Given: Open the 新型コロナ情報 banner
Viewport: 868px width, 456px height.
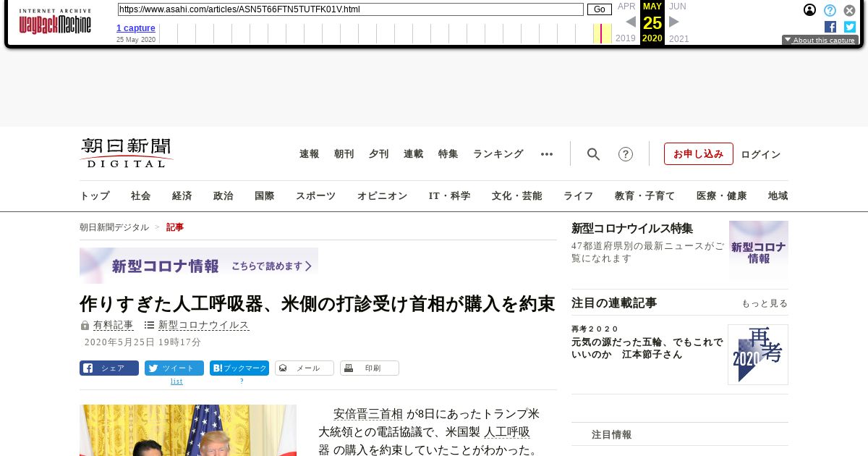Looking at the screenshot, I should pos(199,266).
